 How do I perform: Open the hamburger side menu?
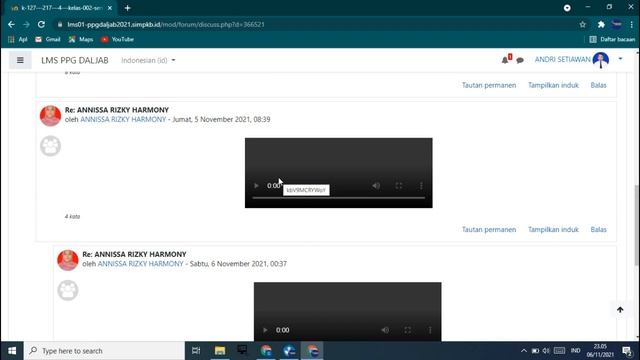pyautogui.click(x=20, y=60)
